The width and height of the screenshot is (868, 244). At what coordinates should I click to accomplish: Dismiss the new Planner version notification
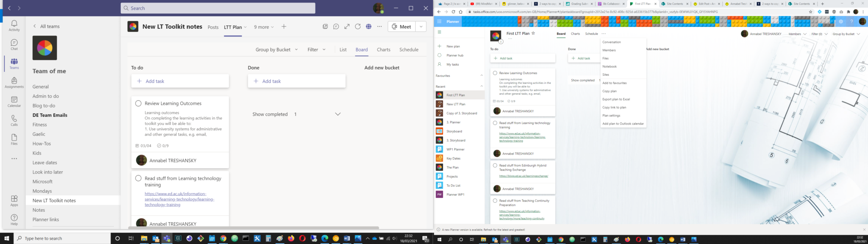(864, 230)
